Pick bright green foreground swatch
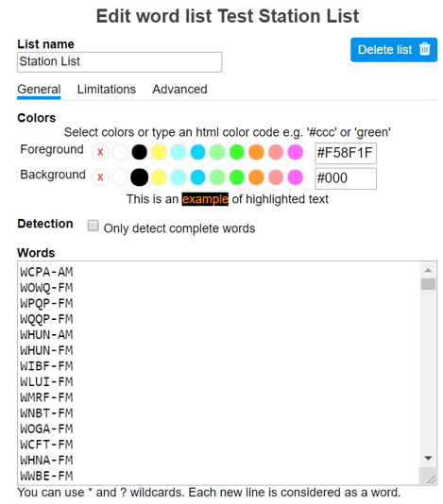 pyautogui.click(x=237, y=152)
